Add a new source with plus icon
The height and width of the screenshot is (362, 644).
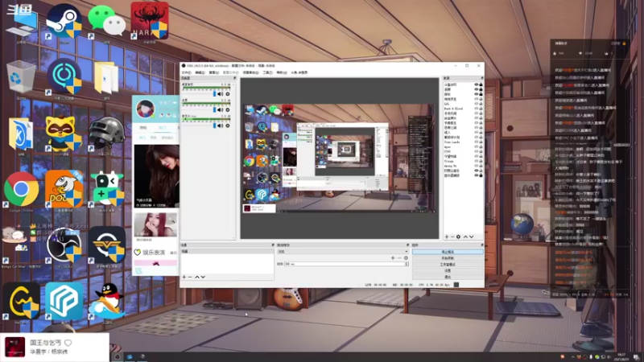[447, 237]
